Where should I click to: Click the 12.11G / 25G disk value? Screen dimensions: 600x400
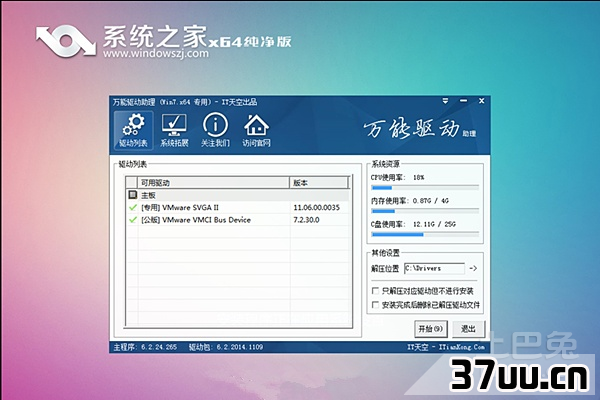pos(434,224)
